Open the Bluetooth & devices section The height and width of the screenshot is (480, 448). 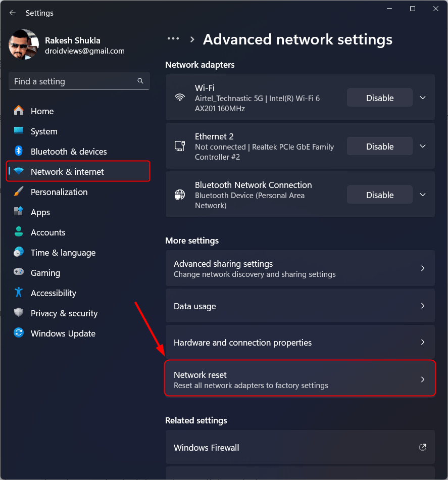(x=69, y=152)
